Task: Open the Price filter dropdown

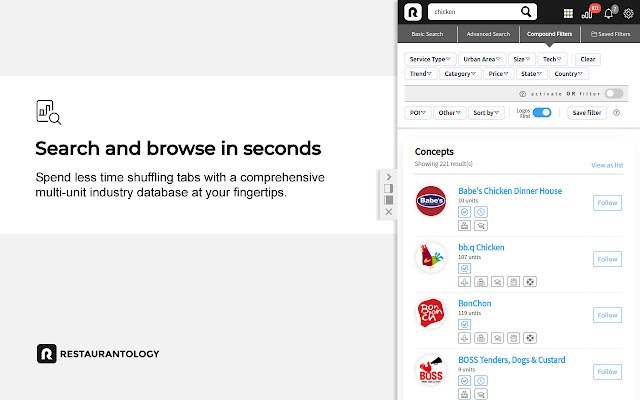Action: 498,74
